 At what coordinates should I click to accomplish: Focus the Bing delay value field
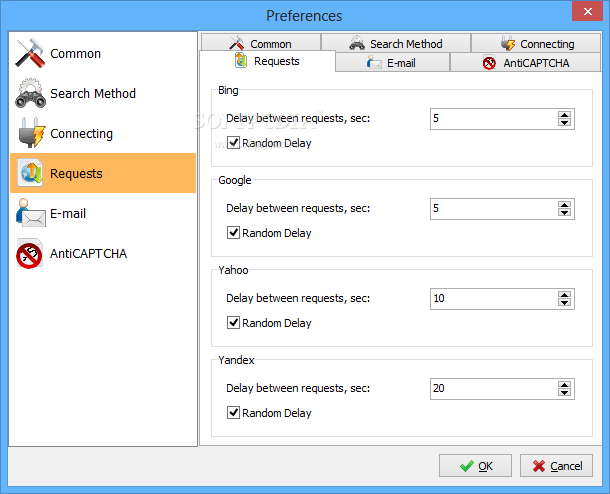point(493,118)
